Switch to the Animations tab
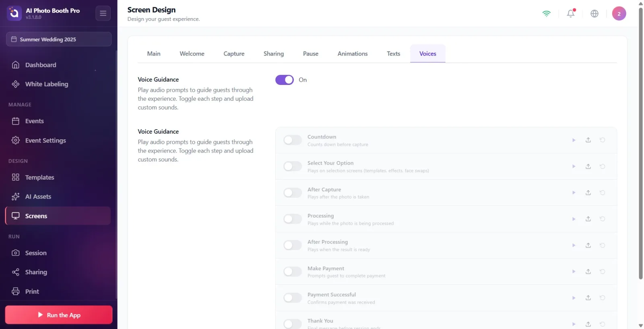Viewport: 644px width, 329px height. point(353,54)
